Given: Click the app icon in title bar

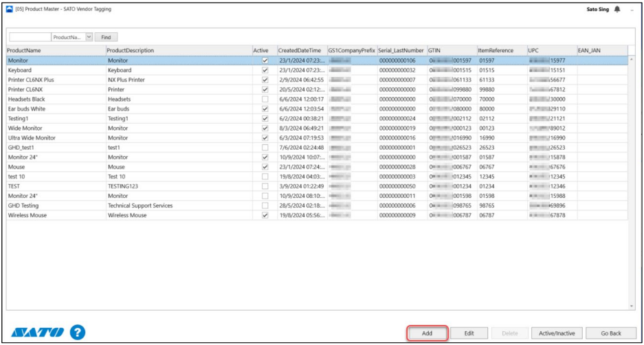Looking at the screenshot, I should [x=9, y=9].
